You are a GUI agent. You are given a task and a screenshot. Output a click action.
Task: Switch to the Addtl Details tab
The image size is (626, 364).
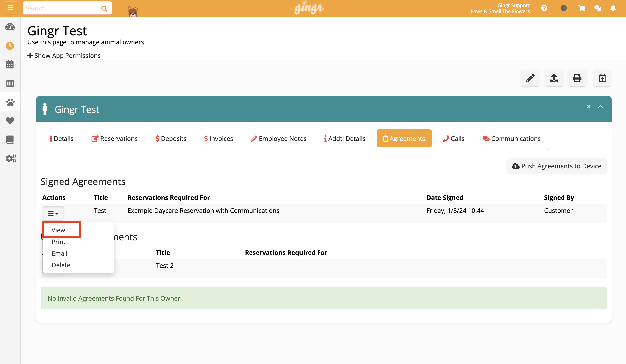pyautogui.click(x=345, y=138)
